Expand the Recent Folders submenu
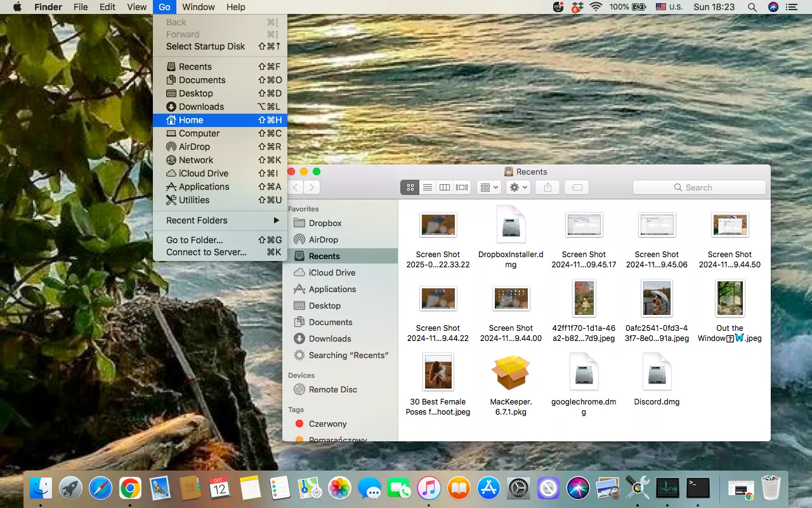 (x=219, y=220)
